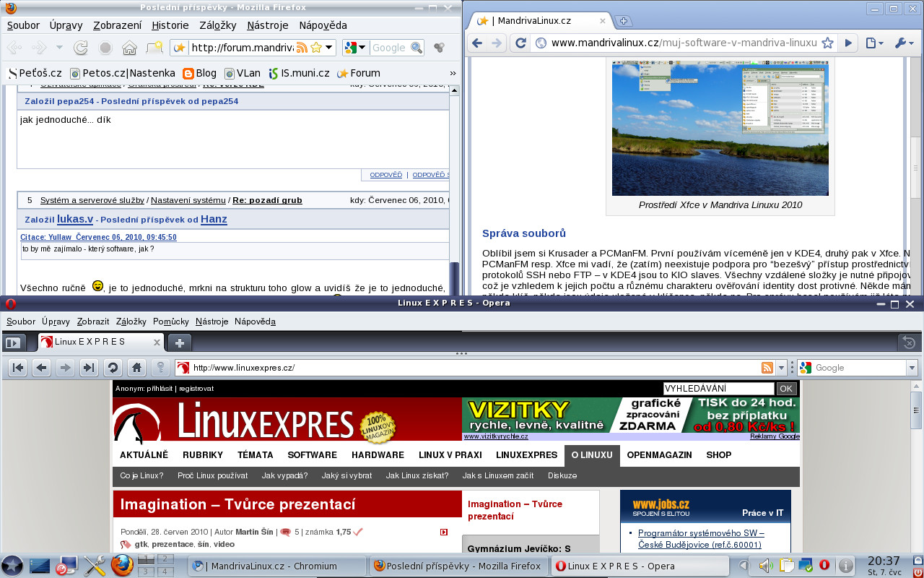The height and width of the screenshot is (578, 924).
Task: Click the Home icon in Firefox toolbar
Action: pos(129,48)
